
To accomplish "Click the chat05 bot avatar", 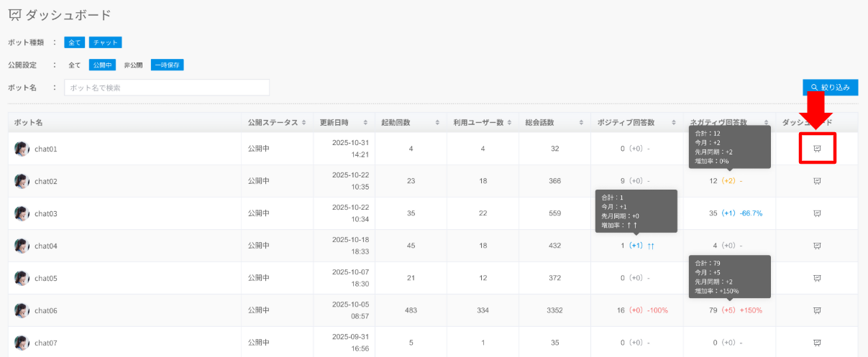I will [x=22, y=278].
